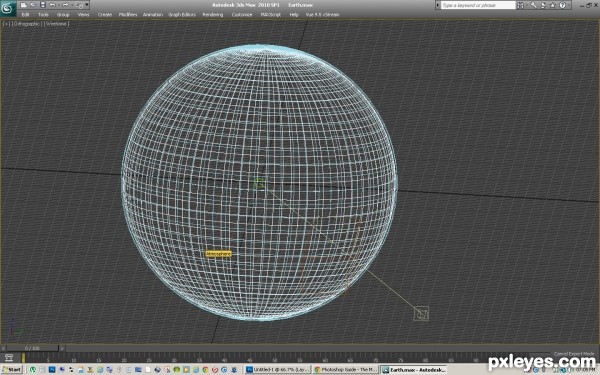Click the Help question mark icon

click(562, 5)
